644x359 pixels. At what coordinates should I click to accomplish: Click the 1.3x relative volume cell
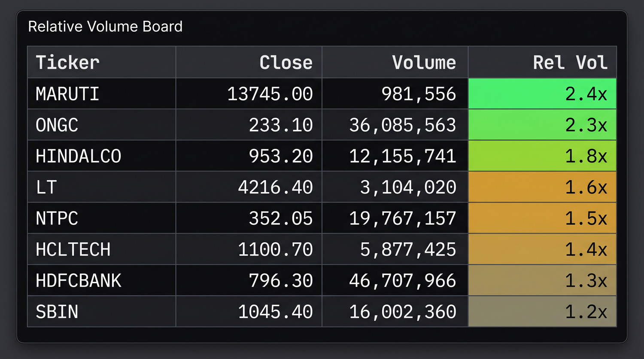pos(542,280)
